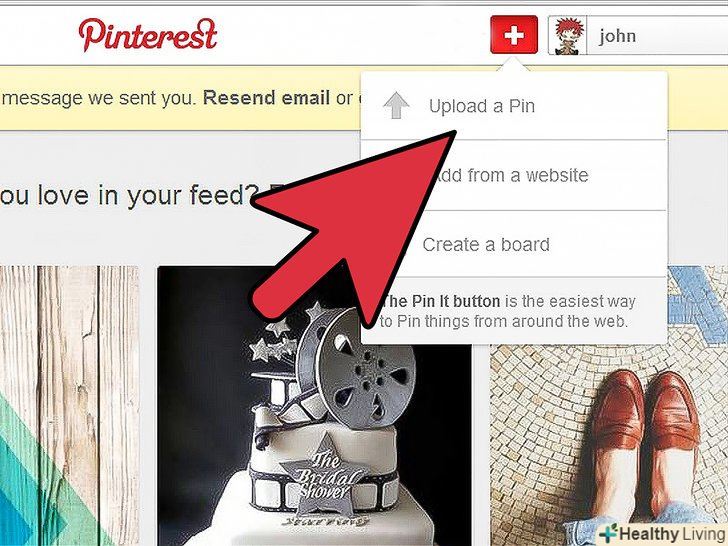Click the Resend email link

(266, 98)
